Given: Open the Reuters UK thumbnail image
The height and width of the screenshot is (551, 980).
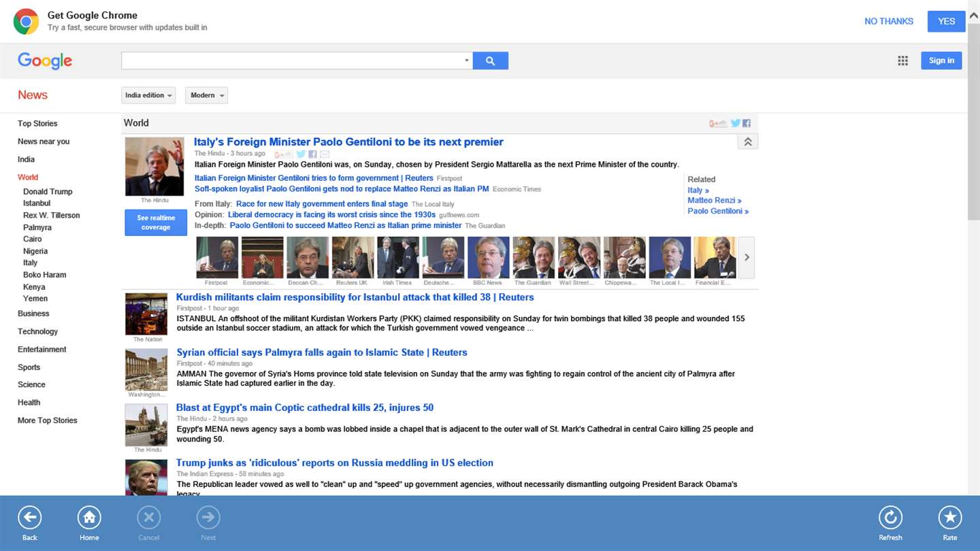Looking at the screenshot, I should coord(353,257).
